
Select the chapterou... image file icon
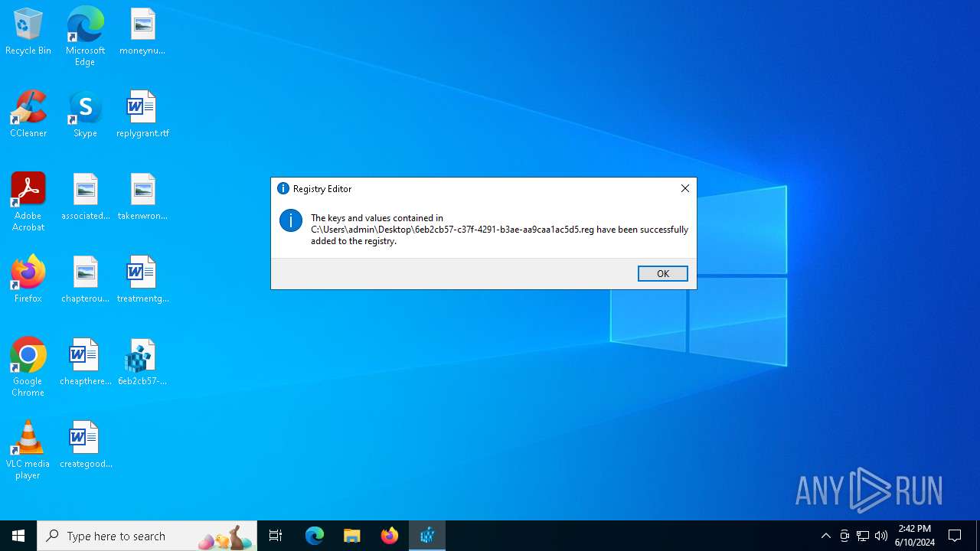point(85,279)
